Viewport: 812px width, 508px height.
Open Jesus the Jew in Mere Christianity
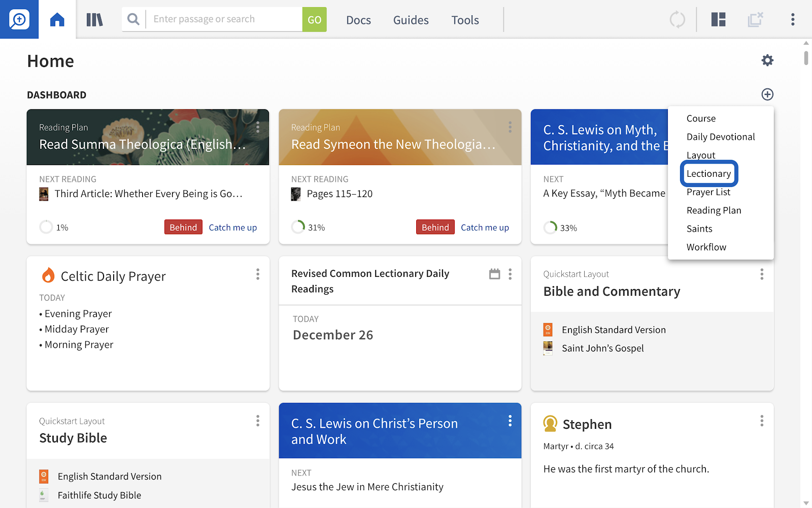(367, 487)
